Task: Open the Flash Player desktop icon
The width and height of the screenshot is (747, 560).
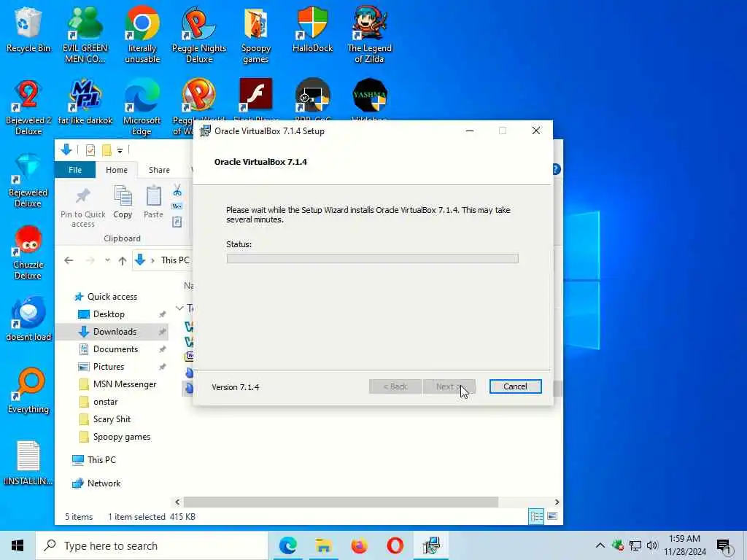Action: point(256,98)
